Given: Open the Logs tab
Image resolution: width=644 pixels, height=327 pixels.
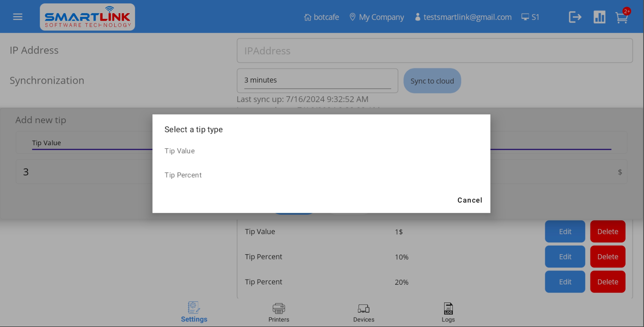Looking at the screenshot, I should (448, 312).
